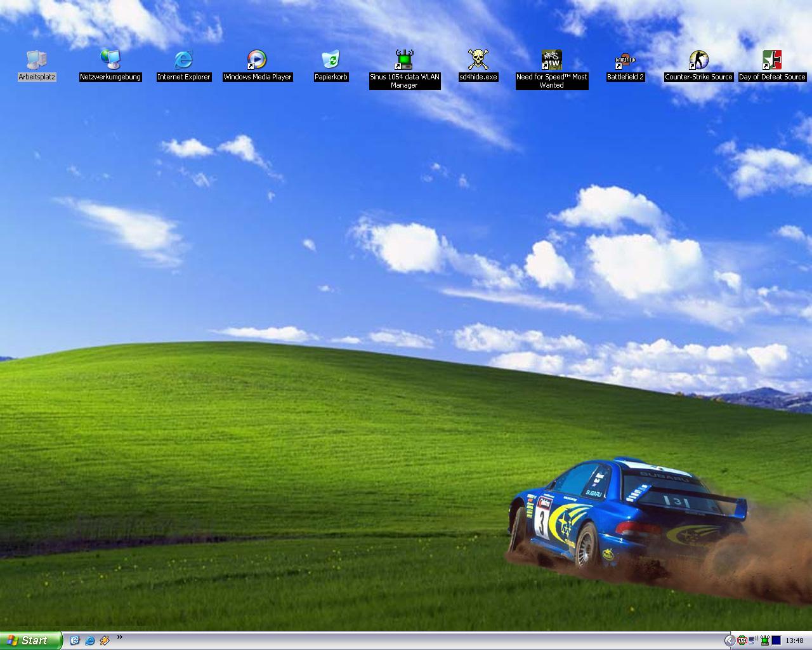Viewport: 812px width, 650px height.
Task: Click the dark blue square tray icon
Action: click(x=776, y=640)
